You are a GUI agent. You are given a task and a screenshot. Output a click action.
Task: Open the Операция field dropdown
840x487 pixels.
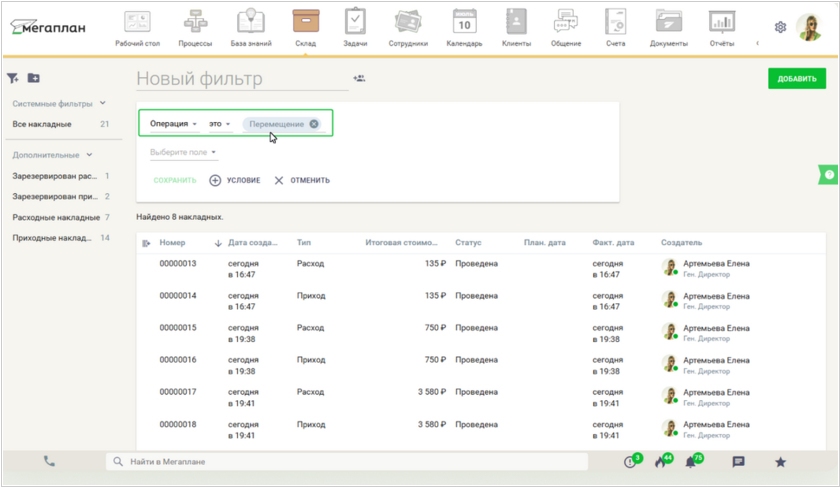click(x=173, y=124)
